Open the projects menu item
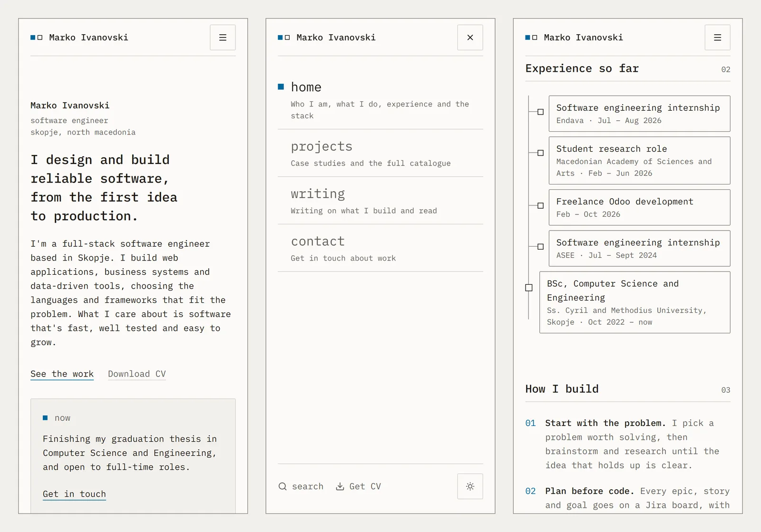The width and height of the screenshot is (761, 532). pyautogui.click(x=380, y=153)
